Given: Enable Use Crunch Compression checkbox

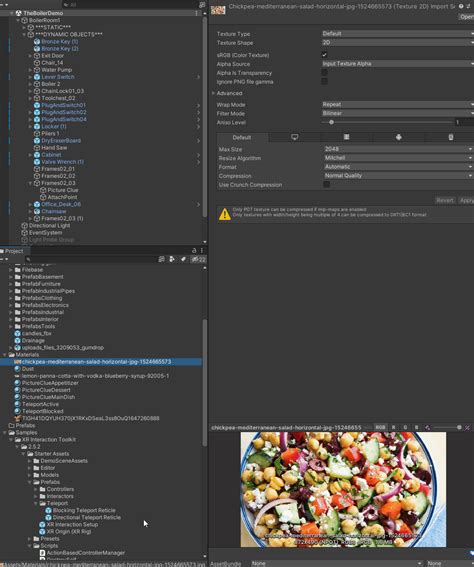Looking at the screenshot, I should 326,184.
